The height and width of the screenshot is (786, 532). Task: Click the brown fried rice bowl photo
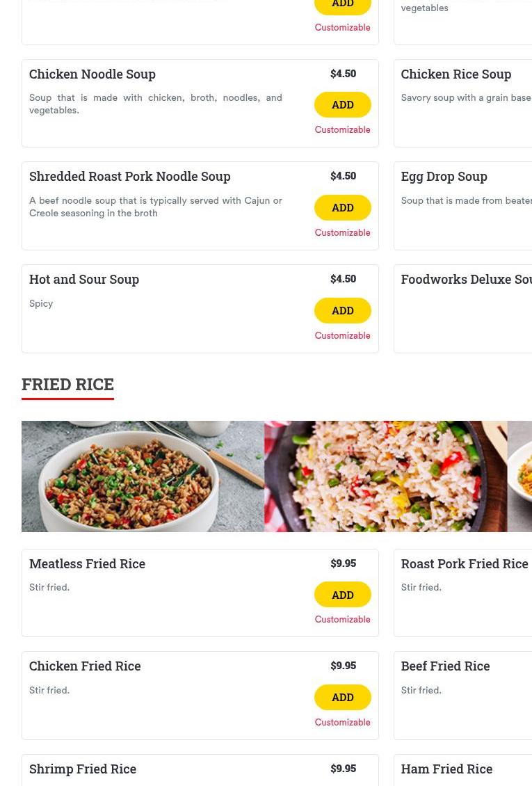pyautogui.click(x=143, y=476)
